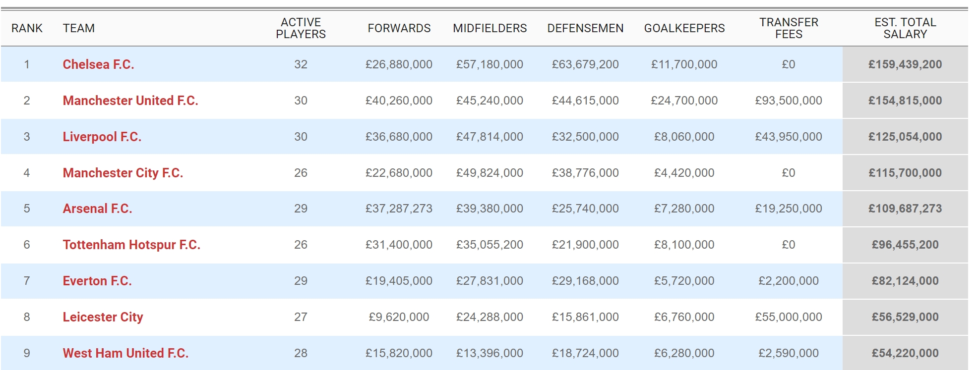Open the Manchester United F.C. link
The image size is (980, 370).
click(x=130, y=101)
